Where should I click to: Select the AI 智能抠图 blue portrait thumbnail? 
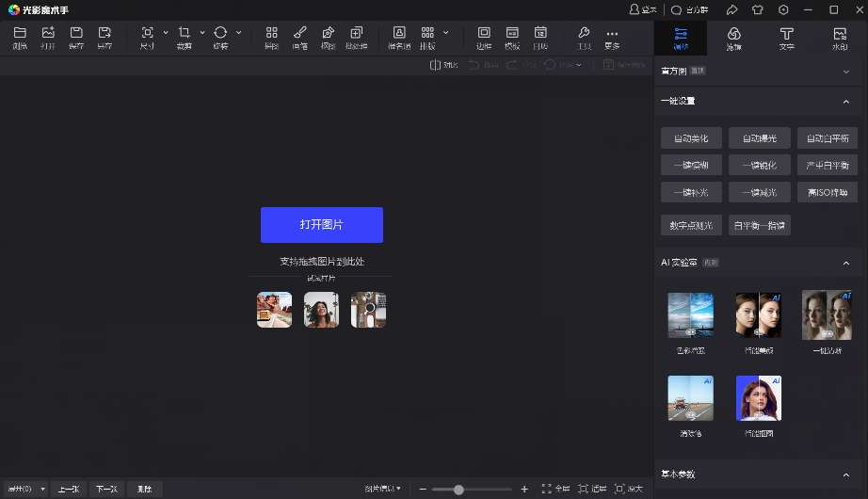point(759,398)
